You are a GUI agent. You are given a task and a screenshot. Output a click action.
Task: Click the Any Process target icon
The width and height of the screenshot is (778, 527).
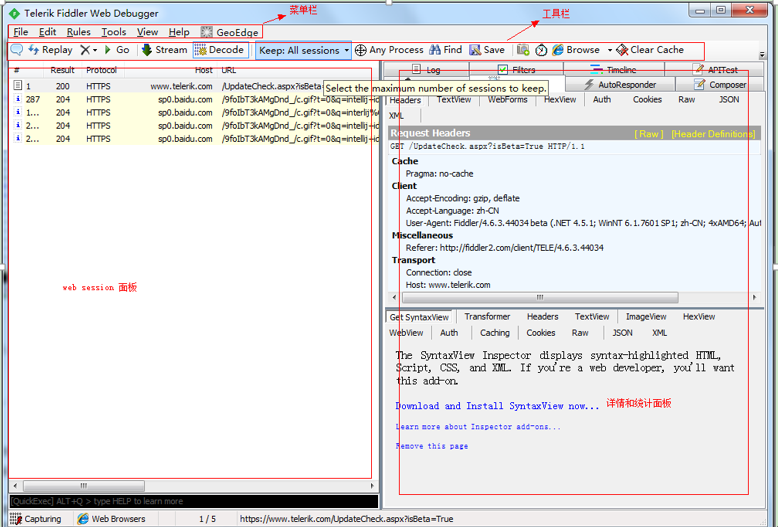point(361,50)
